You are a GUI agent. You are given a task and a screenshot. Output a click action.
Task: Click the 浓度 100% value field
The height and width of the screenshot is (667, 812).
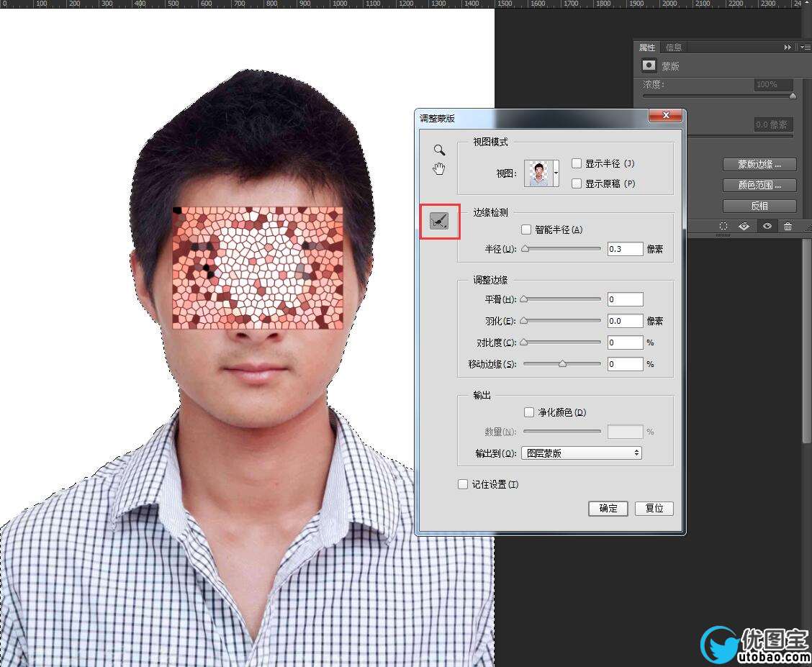pos(772,84)
